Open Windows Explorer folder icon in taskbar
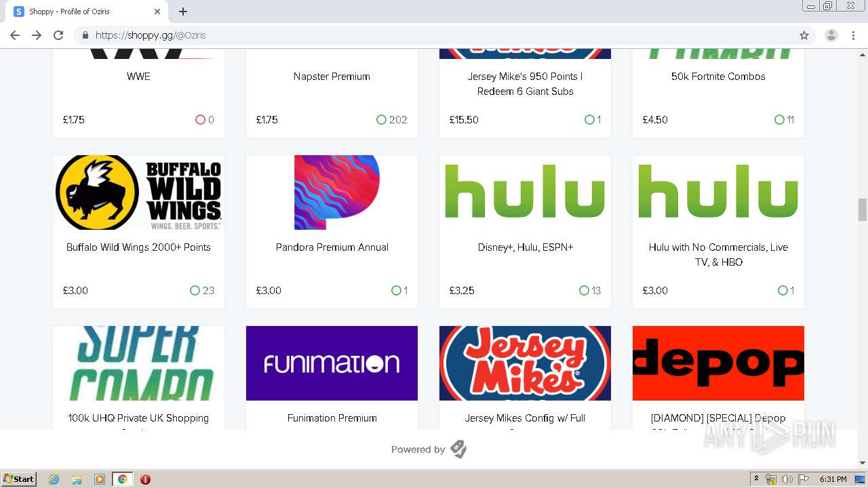This screenshot has height=488, width=868. 77,479
